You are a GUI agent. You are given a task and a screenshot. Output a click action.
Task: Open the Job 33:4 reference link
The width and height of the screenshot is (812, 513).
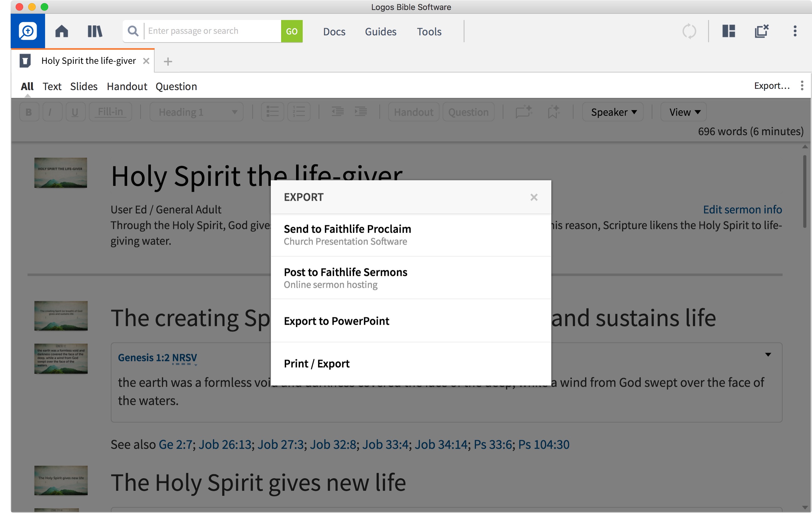[385, 444]
